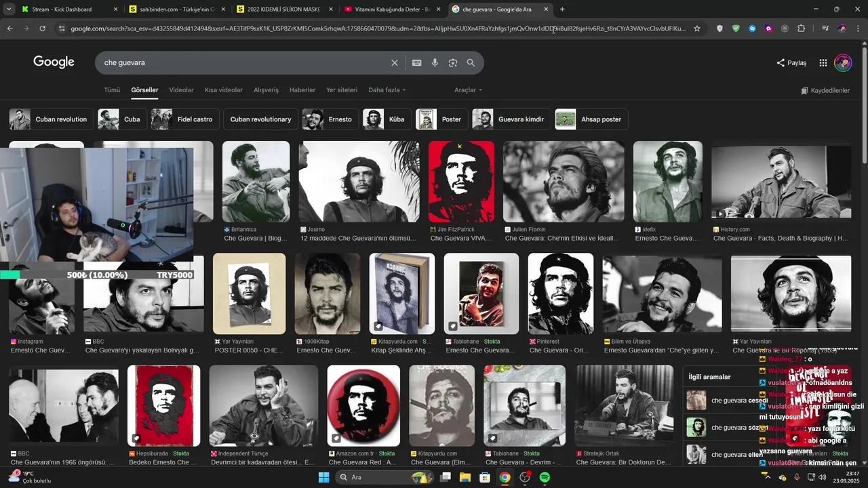Select the Cuban revolution filter chip
This screenshot has width=868, height=488.
(52, 119)
